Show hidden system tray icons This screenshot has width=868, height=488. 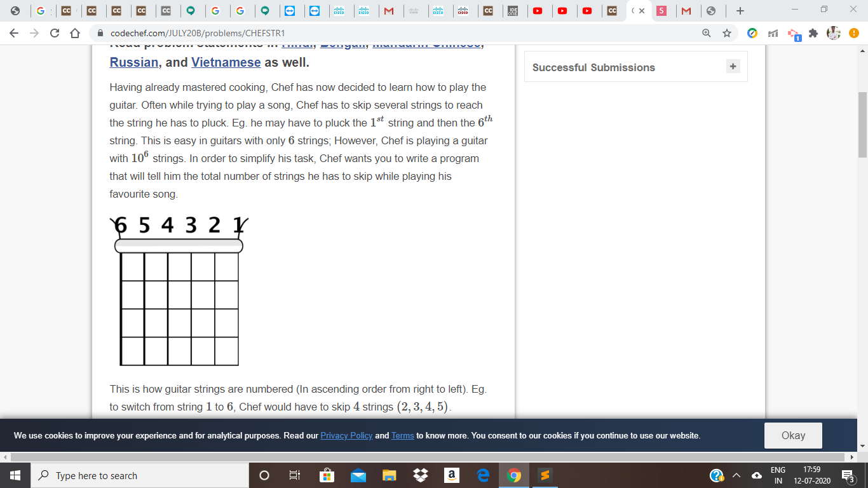[x=737, y=475]
